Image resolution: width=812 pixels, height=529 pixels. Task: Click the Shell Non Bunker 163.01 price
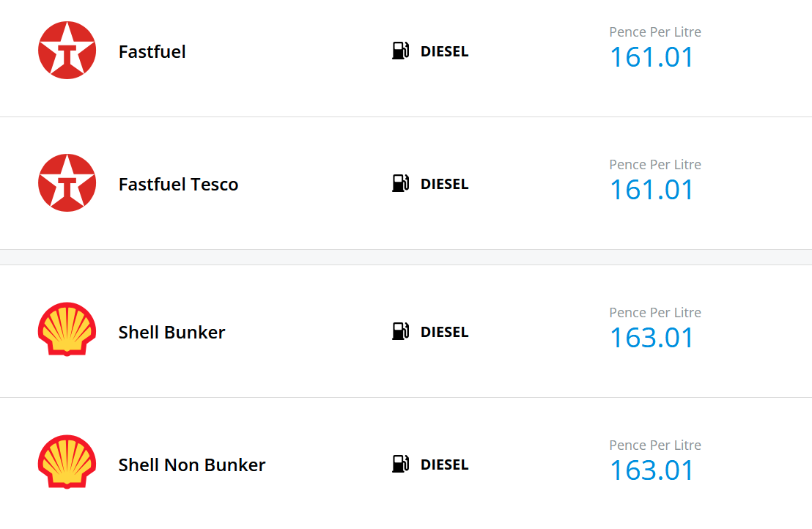click(652, 470)
